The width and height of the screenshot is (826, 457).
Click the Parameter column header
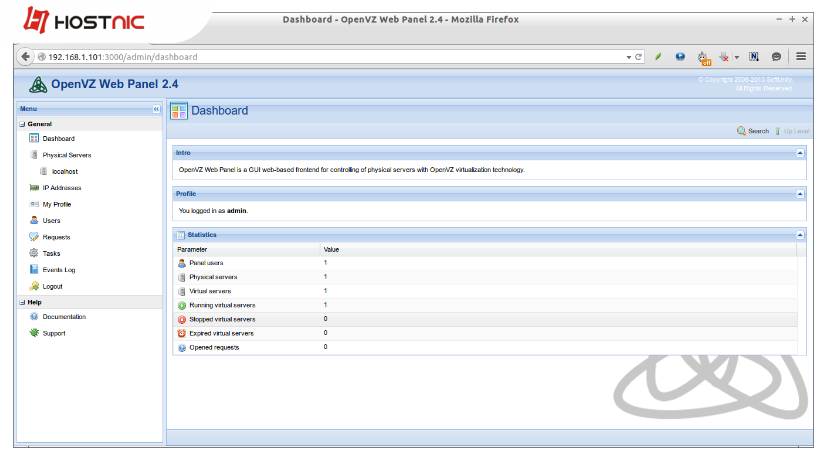pos(247,250)
